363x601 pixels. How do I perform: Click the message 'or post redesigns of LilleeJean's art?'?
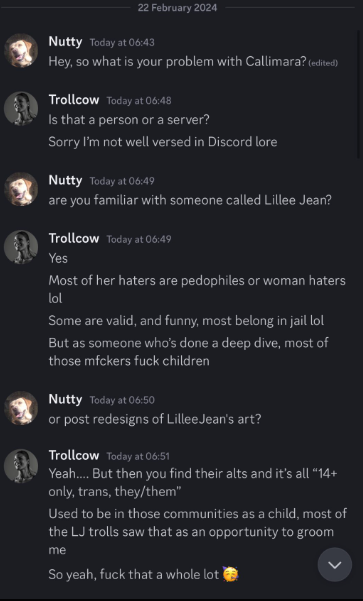point(155,419)
